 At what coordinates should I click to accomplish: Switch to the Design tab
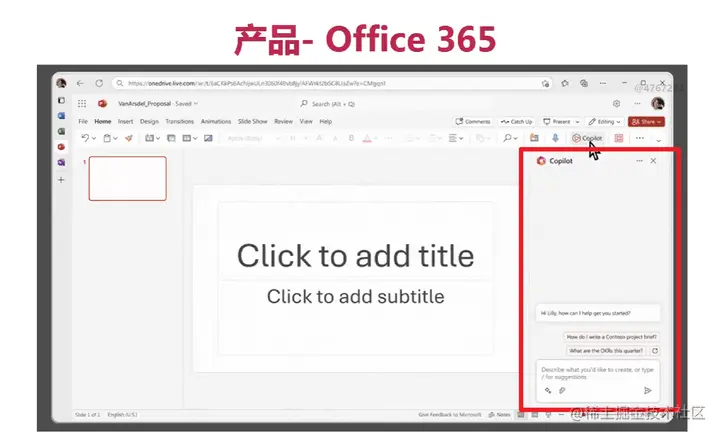point(149,122)
